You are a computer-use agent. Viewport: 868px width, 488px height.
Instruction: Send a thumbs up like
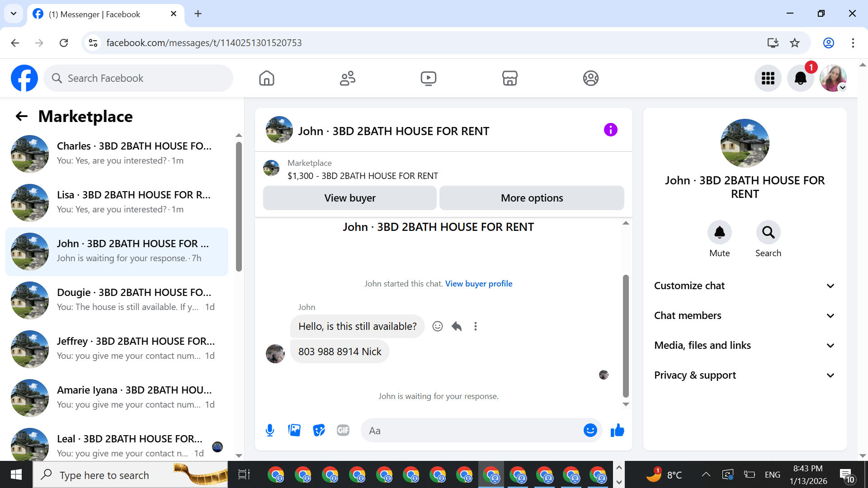pos(617,430)
